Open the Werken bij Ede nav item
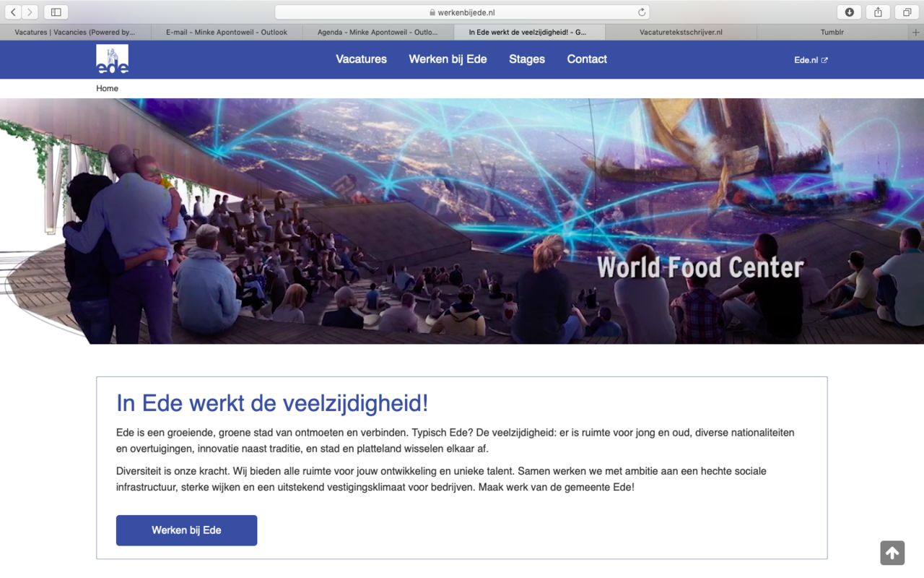 (x=448, y=59)
